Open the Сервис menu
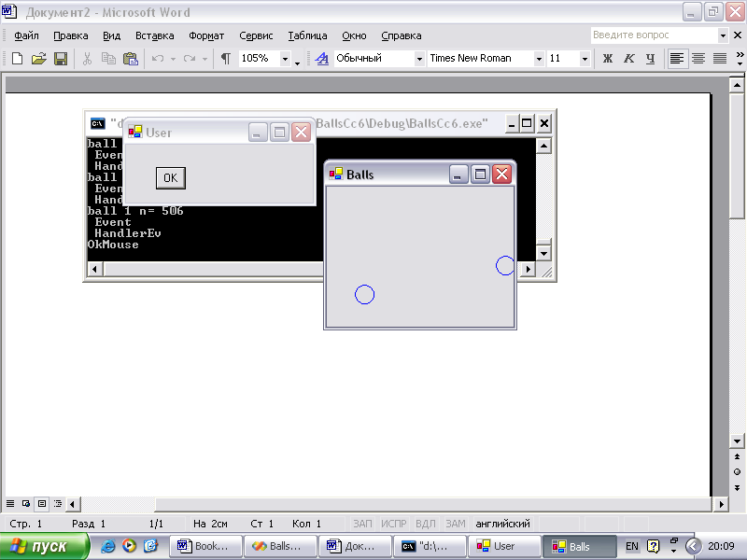The image size is (747, 560). pyautogui.click(x=256, y=35)
